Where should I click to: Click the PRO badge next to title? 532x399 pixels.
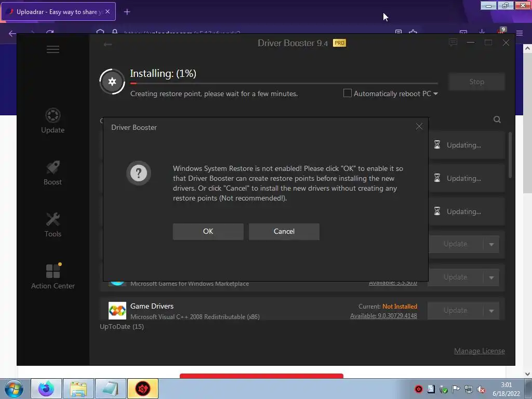pyautogui.click(x=339, y=43)
